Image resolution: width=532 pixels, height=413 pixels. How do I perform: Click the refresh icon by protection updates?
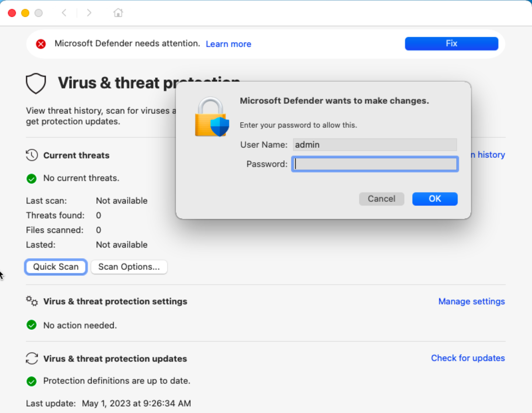click(32, 359)
